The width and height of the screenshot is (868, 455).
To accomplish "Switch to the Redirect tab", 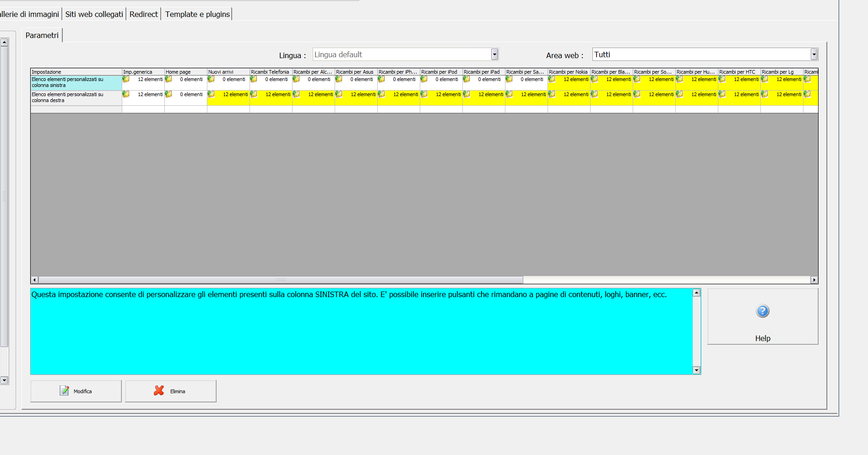I will (x=144, y=14).
